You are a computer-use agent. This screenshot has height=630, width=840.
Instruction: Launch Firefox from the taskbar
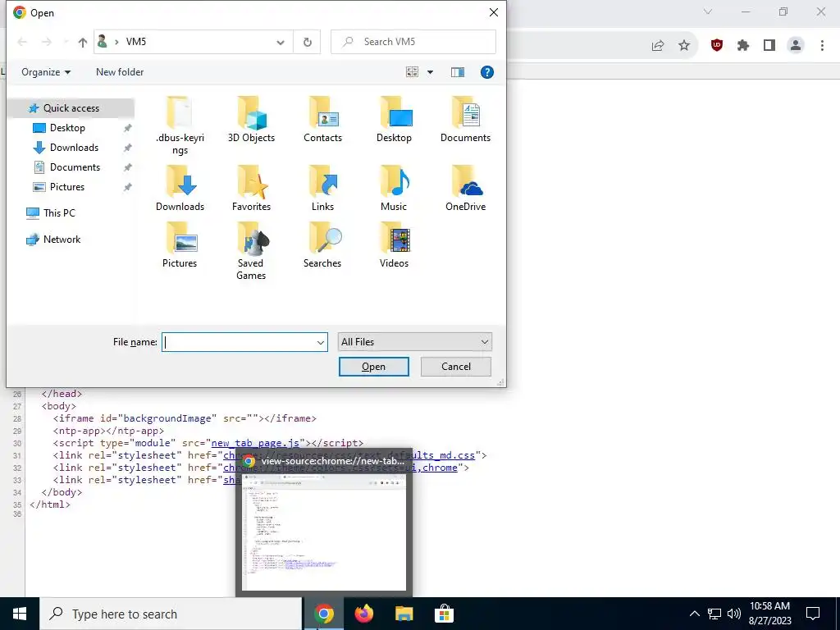[x=364, y=614]
